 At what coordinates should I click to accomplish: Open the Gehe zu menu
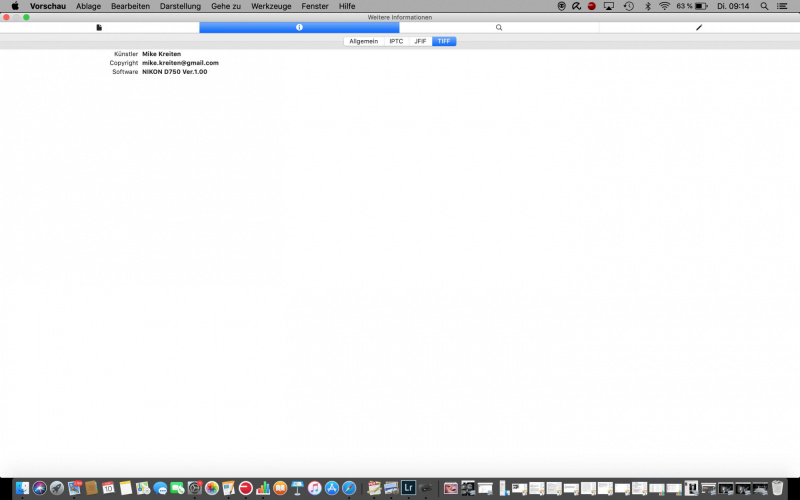click(x=226, y=6)
